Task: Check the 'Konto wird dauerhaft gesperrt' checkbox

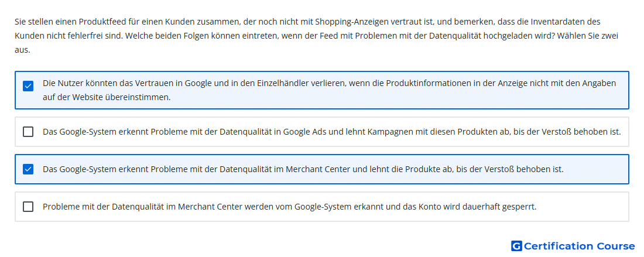Action: 28,207
